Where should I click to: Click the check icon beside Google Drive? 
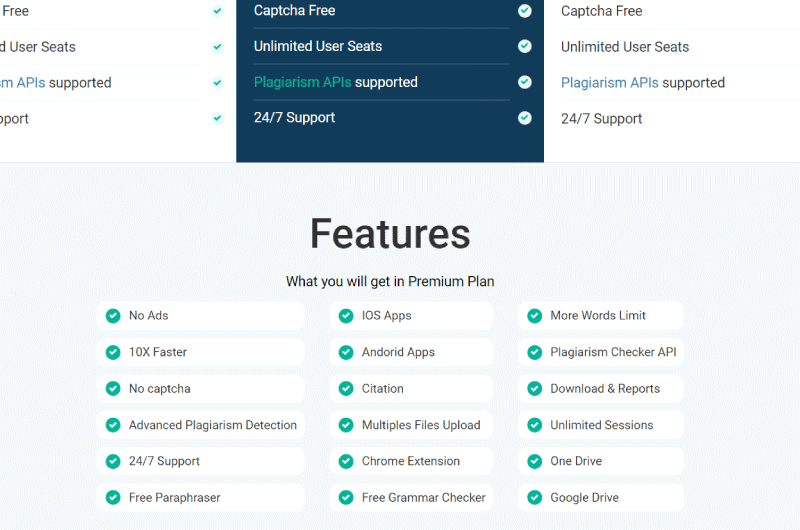click(535, 497)
